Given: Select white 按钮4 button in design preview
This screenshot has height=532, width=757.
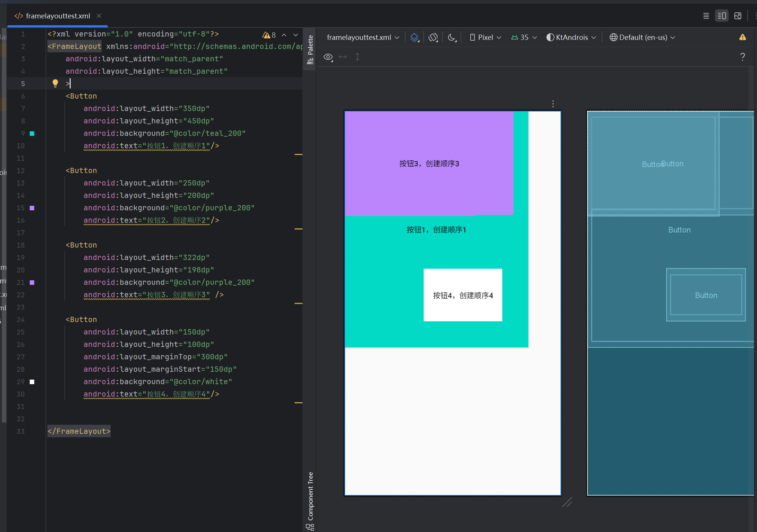Looking at the screenshot, I should [x=463, y=295].
